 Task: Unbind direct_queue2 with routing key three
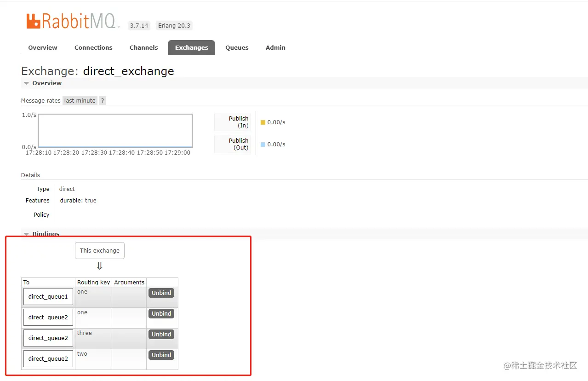click(161, 335)
